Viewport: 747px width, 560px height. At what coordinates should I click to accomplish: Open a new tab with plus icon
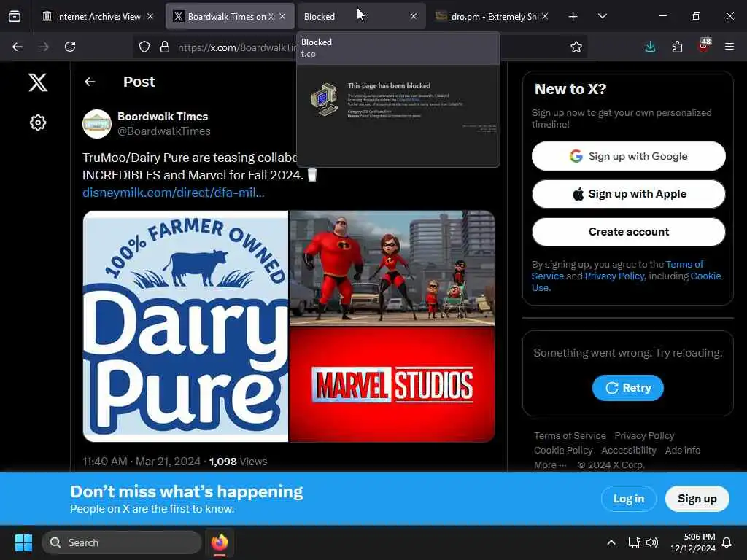pos(573,17)
